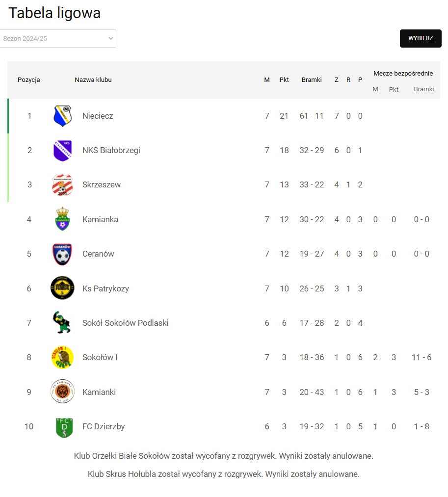
Task: Click the Sokołów I yellow eagle badge
Action: tap(62, 357)
